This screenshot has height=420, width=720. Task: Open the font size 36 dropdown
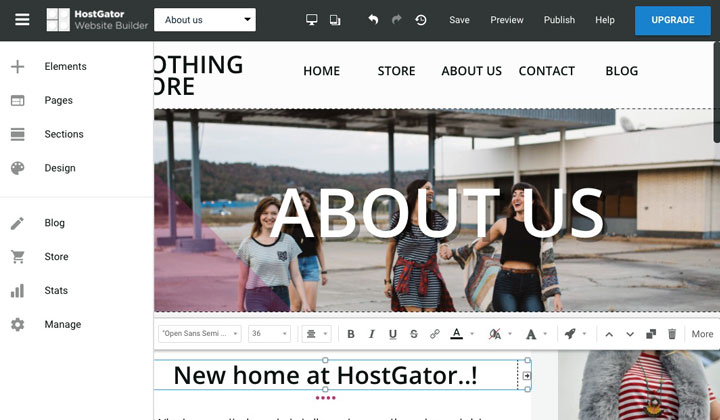(x=269, y=334)
